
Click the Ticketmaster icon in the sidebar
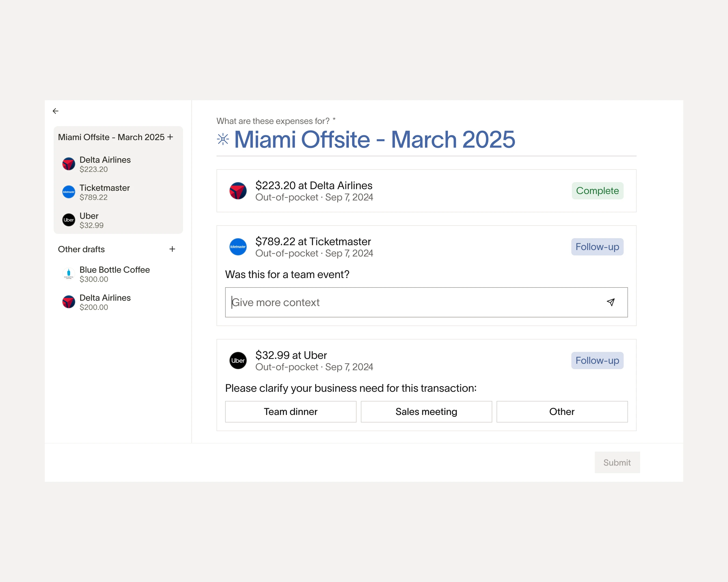(68, 192)
